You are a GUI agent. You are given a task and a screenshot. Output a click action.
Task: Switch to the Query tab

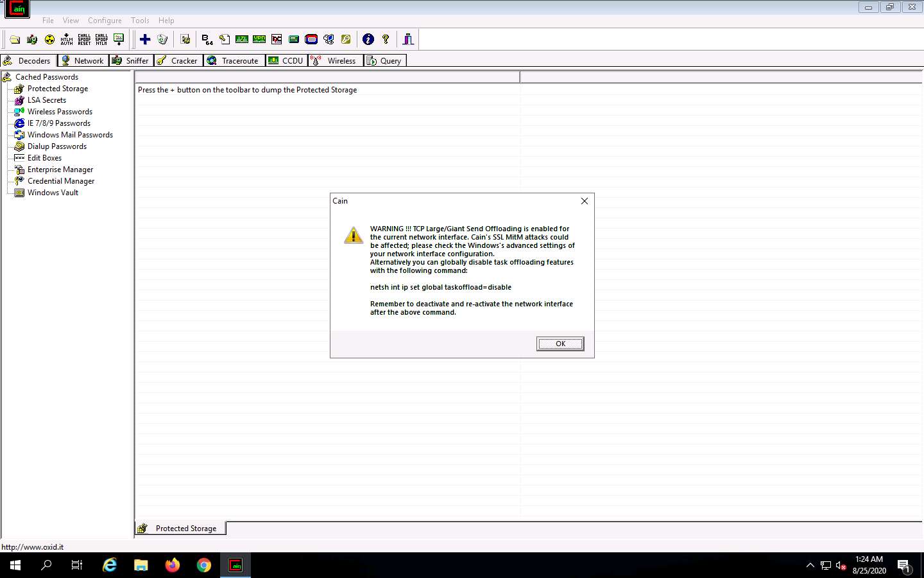click(x=385, y=60)
